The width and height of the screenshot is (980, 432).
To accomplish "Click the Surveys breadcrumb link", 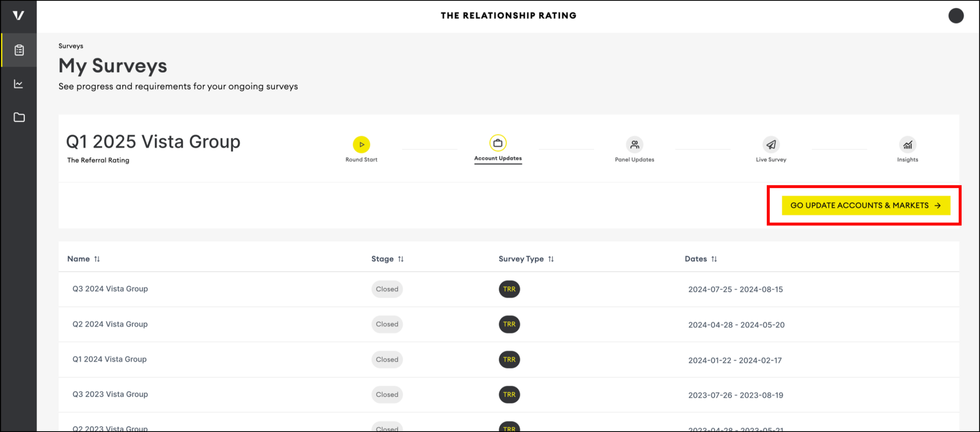I will tap(71, 46).
